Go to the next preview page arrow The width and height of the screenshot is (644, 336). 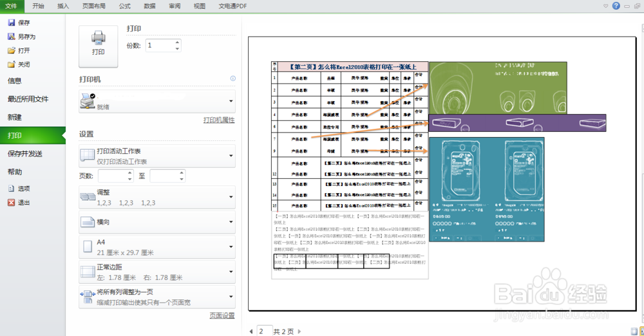pos(299,331)
